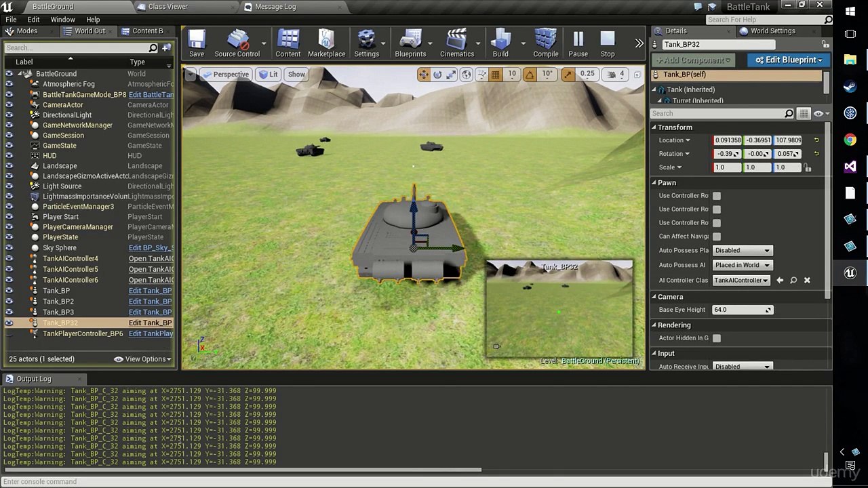Open the View Options dropdown in outliner
Screen dimensions: 868x488
(x=143, y=359)
